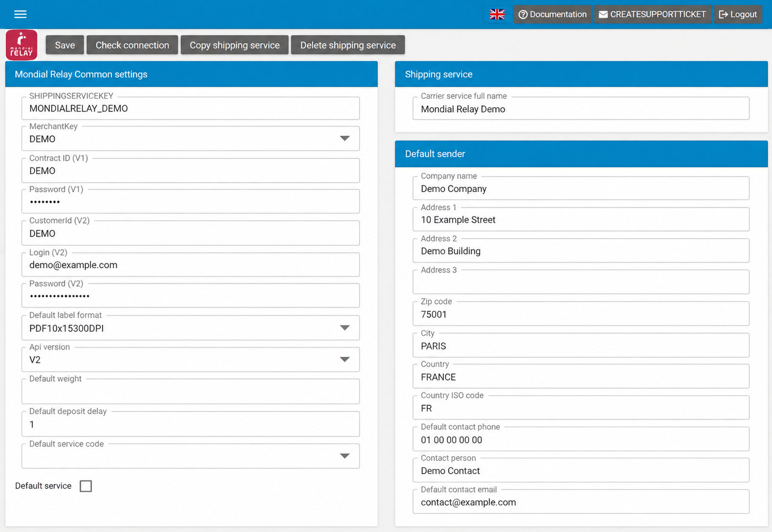Click the empty Address 3 field
The image size is (772, 532).
(x=581, y=282)
